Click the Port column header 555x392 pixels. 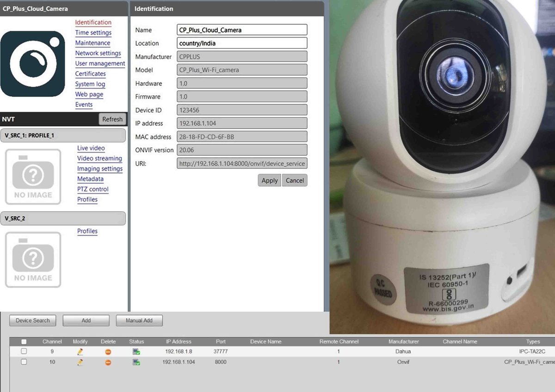click(x=221, y=342)
